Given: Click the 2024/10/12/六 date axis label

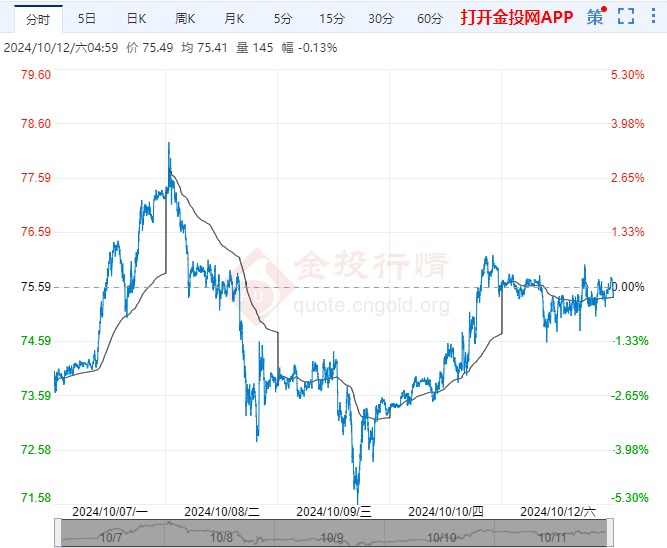Looking at the screenshot, I should 558,511.
